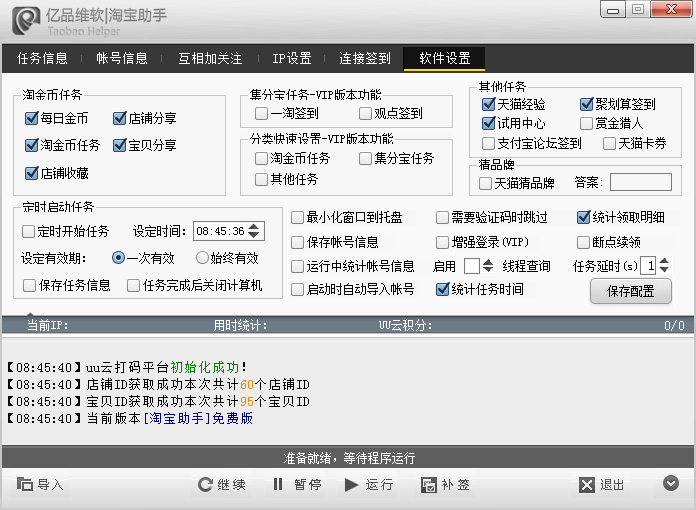The width and height of the screenshot is (696, 510).
Task: Click the 准备就绪，等待程序运行 status text
Action: [x=349, y=458]
